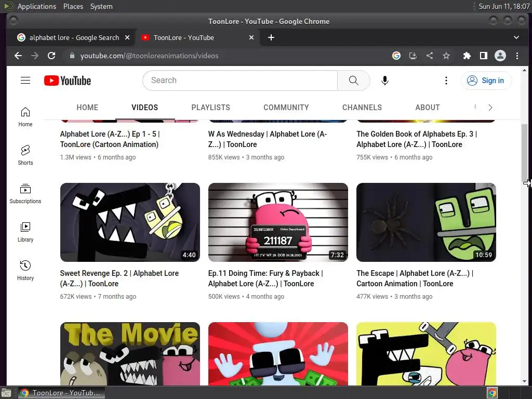Image resolution: width=532 pixels, height=399 pixels.
Task: Click the show desktop icon in bottom panel
Action: coord(6,393)
